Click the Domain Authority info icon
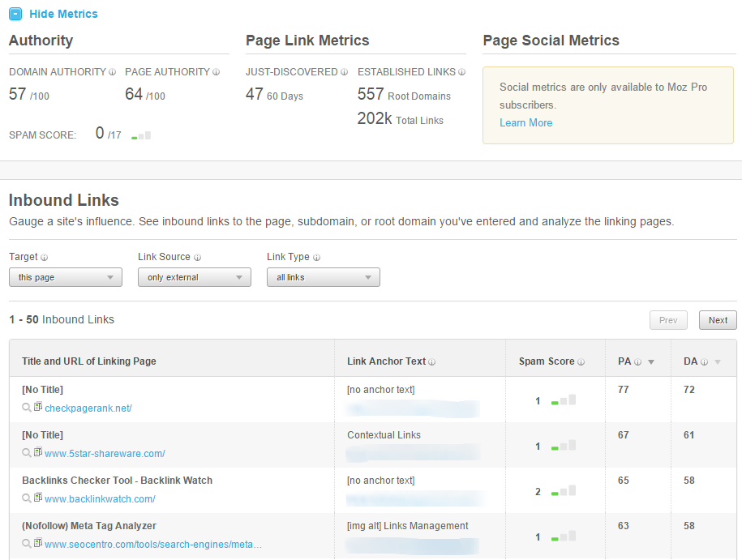 click(x=112, y=72)
